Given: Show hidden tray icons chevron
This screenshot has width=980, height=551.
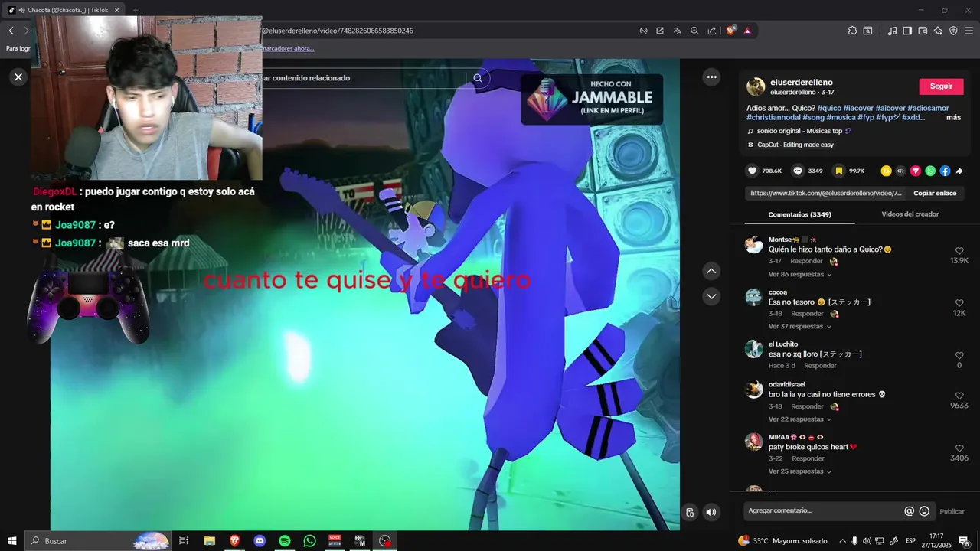Looking at the screenshot, I should click(842, 541).
